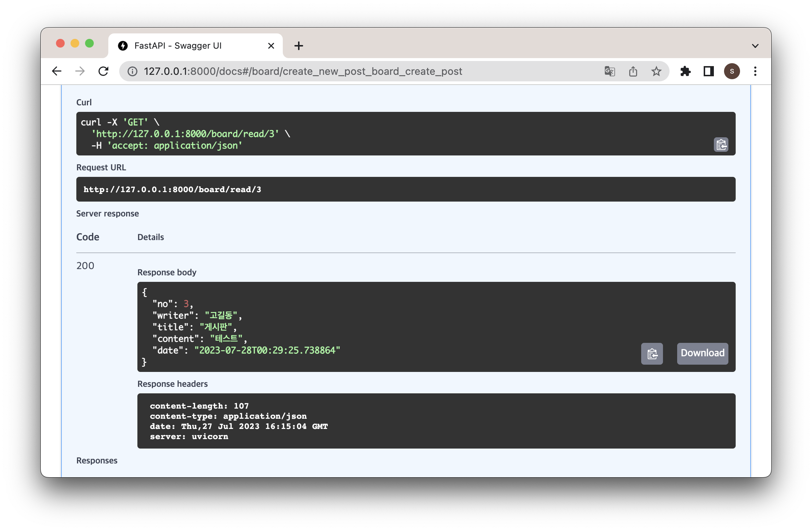Open the Extensions puzzle icon

[685, 71]
